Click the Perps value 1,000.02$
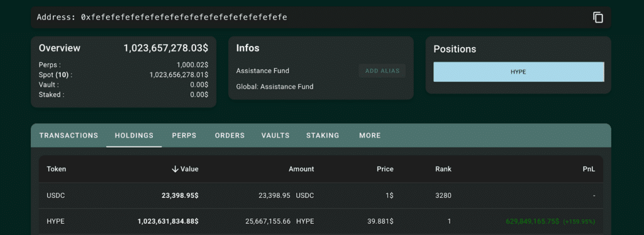Screen dimensions: 644x235 pyautogui.click(x=192, y=65)
